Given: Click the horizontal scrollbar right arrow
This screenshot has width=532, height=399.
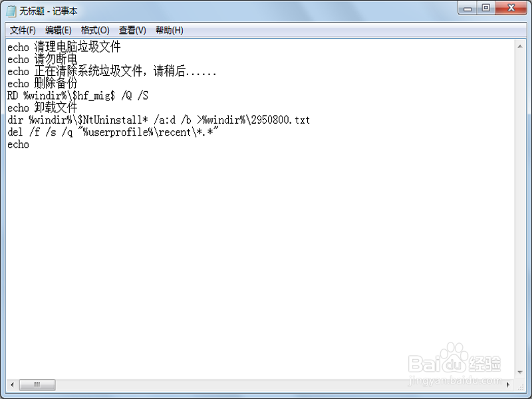Looking at the screenshot, I should pos(508,385).
